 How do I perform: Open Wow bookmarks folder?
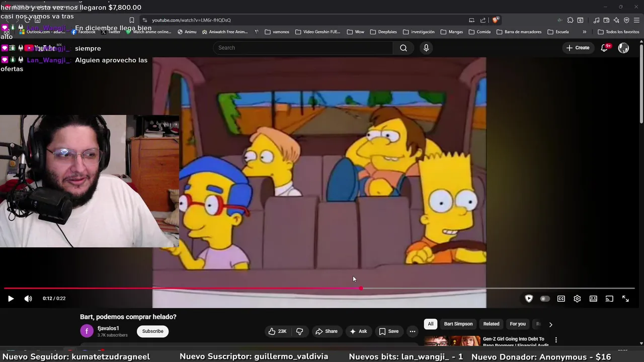[x=355, y=32]
